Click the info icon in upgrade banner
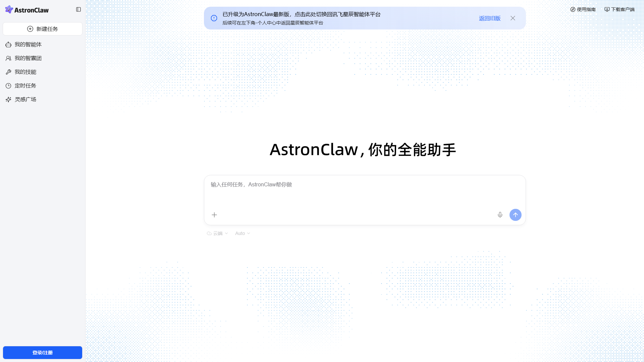This screenshot has height=362, width=644. 214,18
